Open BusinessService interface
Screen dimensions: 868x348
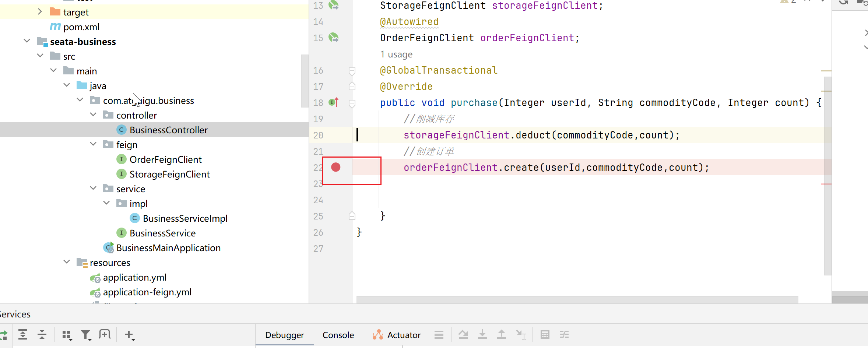point(163,233)
